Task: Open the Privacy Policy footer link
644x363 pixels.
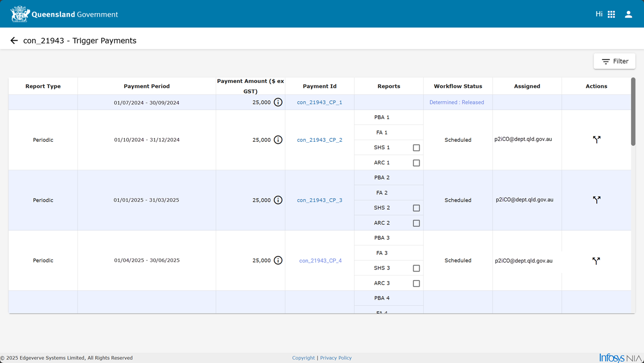Action: click(x=336, y=358)
